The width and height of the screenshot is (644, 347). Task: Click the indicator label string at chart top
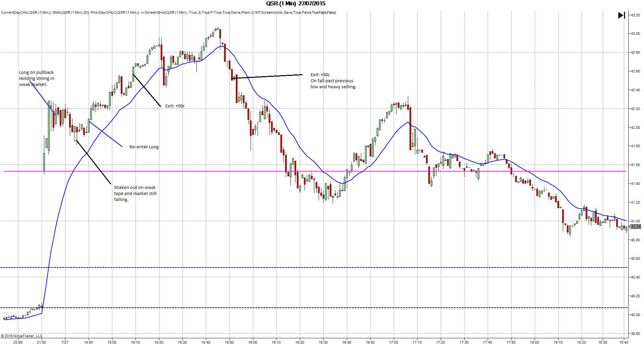pos(168,13)
